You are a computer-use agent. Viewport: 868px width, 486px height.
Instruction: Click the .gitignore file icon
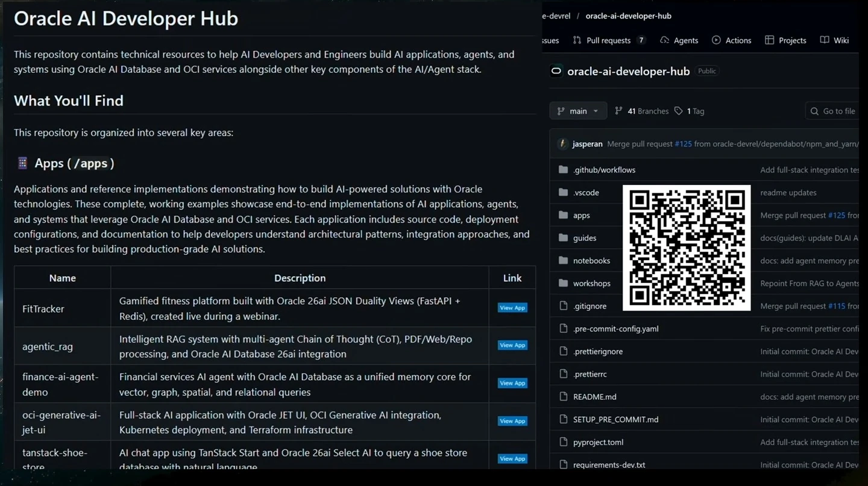[x=563, y=306]
